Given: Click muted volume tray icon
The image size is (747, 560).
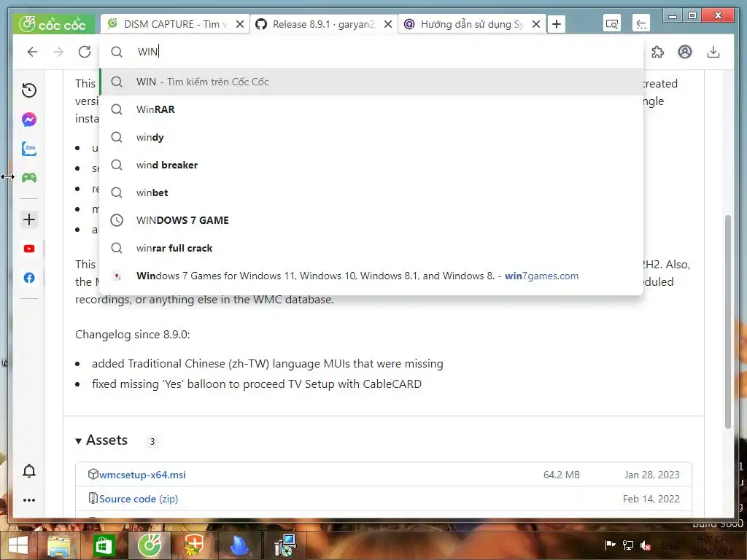Looking at the screenshot, I should 646,545.
